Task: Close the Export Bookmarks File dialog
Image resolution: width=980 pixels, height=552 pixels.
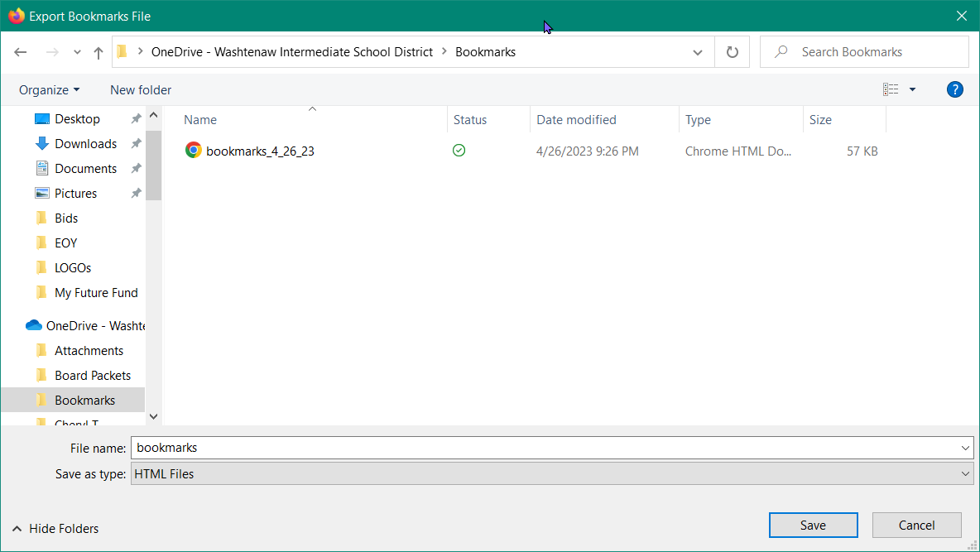Action: click(961, 16)
